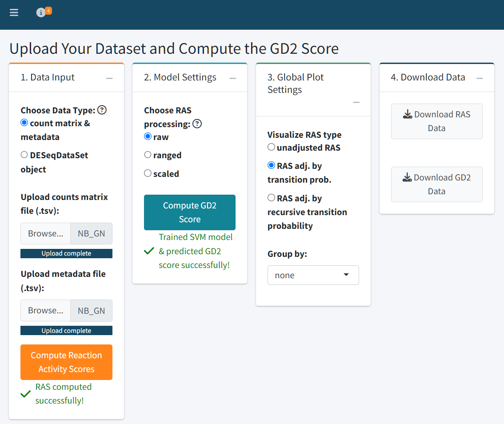Click the metadata file name field
The height and width of the screenshot is (424, 504).
click(x=91, y=311)
